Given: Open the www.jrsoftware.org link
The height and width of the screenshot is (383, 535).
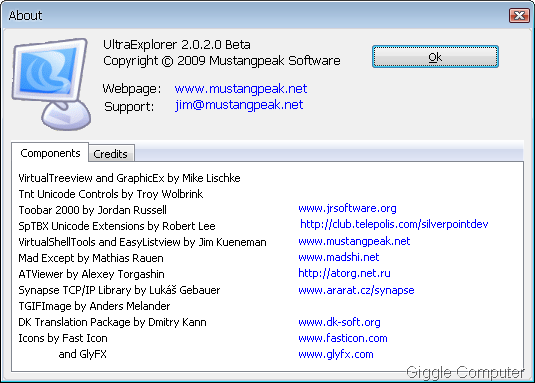Looking at the screenshot, I should (347, 208).
